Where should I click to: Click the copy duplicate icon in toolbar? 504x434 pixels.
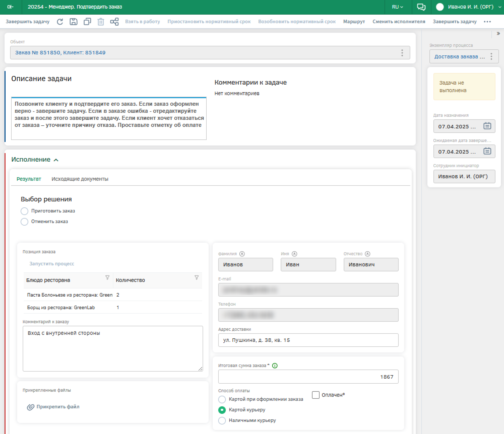pyautogui.click(x=87, y=22)
